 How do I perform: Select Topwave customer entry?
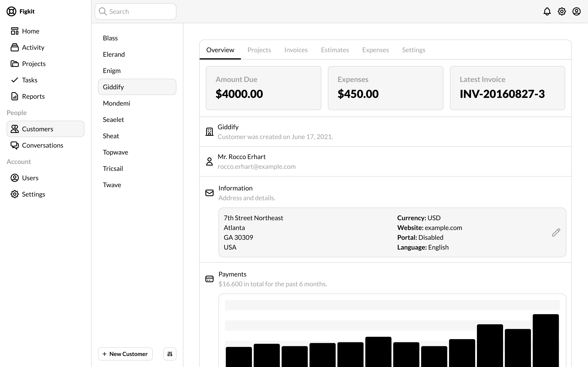(115, 152)
